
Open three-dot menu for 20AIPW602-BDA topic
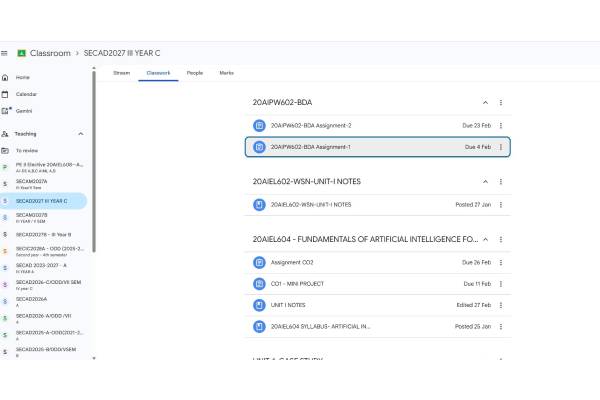coord(501,102)
